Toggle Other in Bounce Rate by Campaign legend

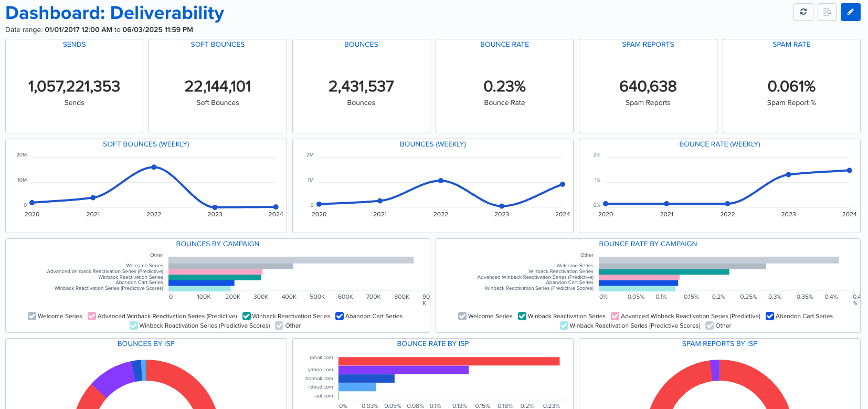[710, 326]
